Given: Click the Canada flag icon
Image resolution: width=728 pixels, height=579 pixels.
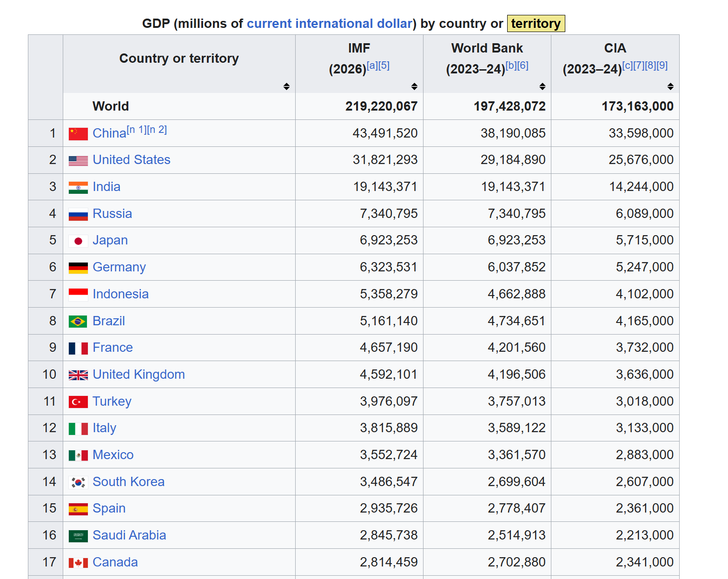Looking at the screenshot, I should (x=78, y=563).
